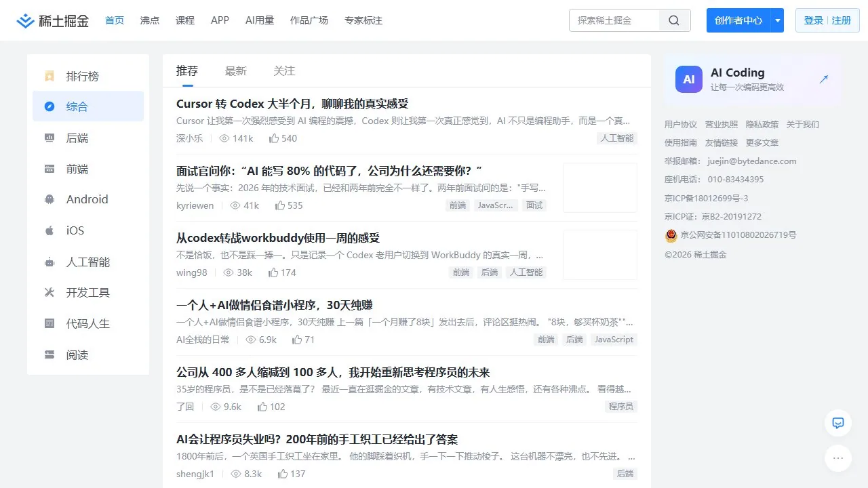Open the 开发工具 wrench icon
Viewport: 868px width, 488px height.
point(50,293)
